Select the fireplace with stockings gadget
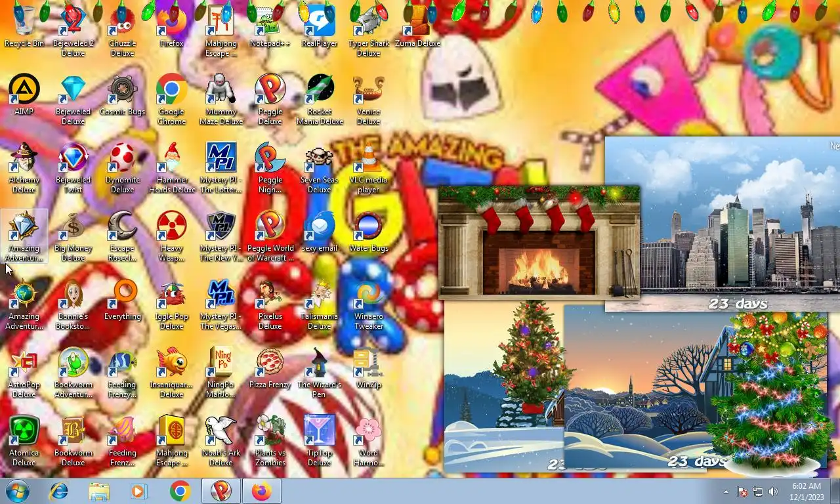 [539, 242]
